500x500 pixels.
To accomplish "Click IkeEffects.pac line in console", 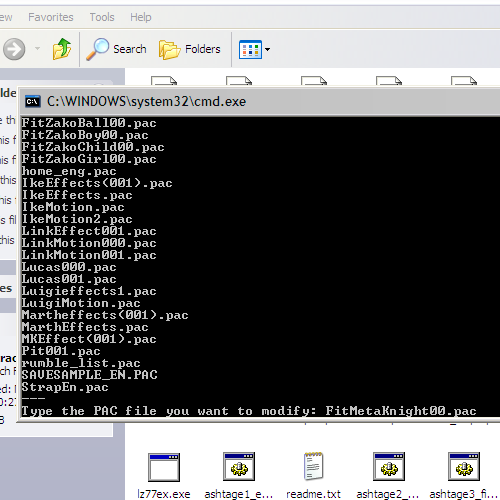I will pyautogui.click(x=77, y=195).
